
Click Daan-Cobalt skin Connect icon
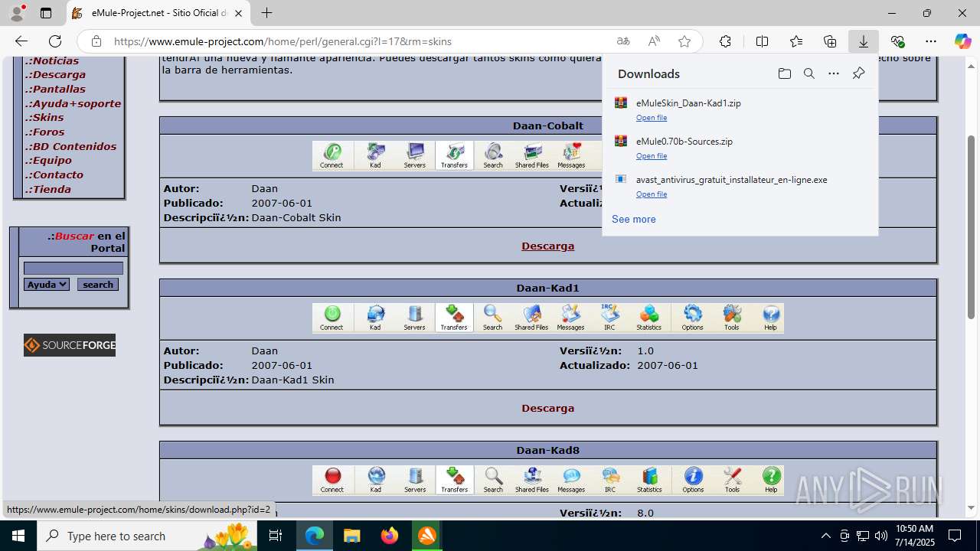tap(332, 155)
